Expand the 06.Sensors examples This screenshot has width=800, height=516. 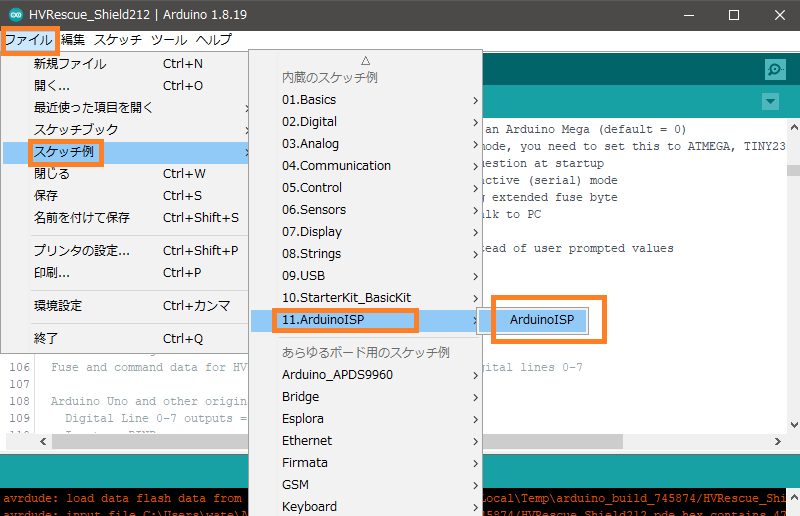point(366,210)
